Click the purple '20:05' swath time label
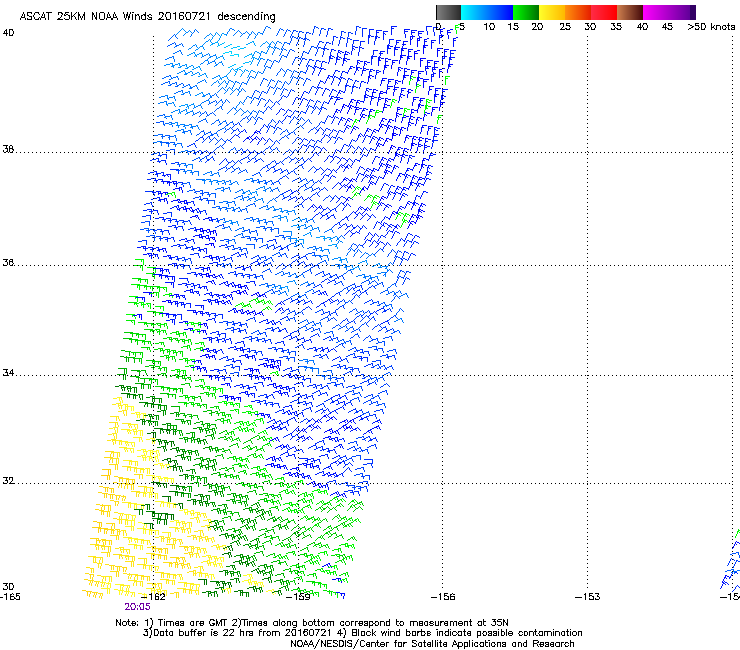This screenshot has height=650, width=740. tap(137, 607)
